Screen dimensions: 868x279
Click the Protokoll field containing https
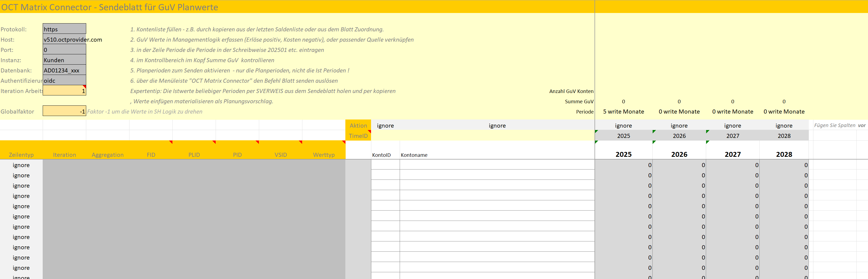pos(64,29)
